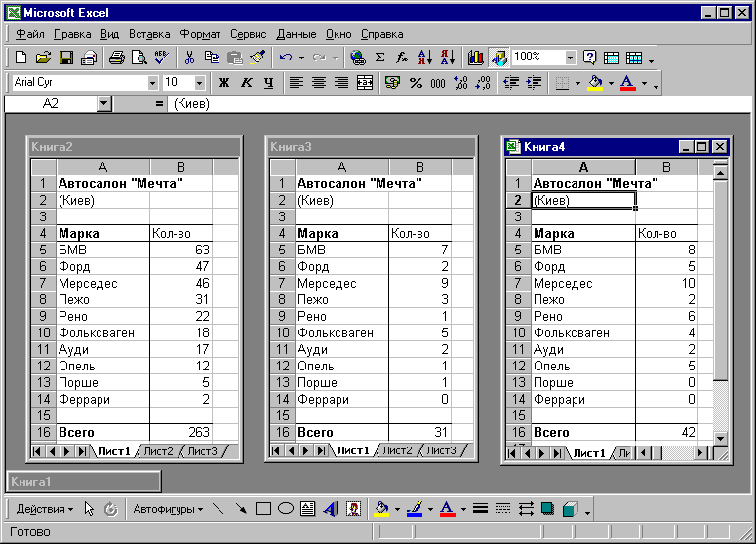Toggle underline formatting Ч
756x544 pixels.
(x=269, y=83)
